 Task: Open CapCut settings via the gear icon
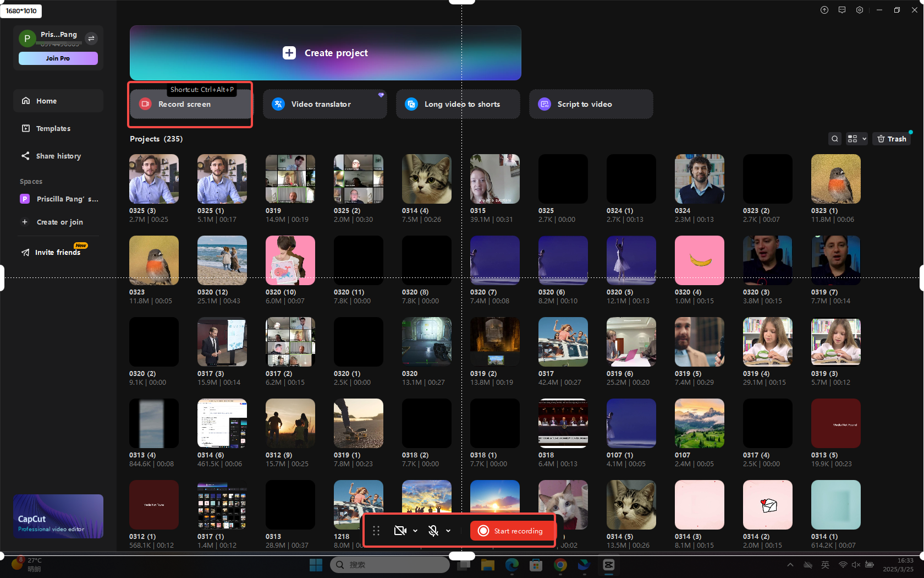pos(859,10)
